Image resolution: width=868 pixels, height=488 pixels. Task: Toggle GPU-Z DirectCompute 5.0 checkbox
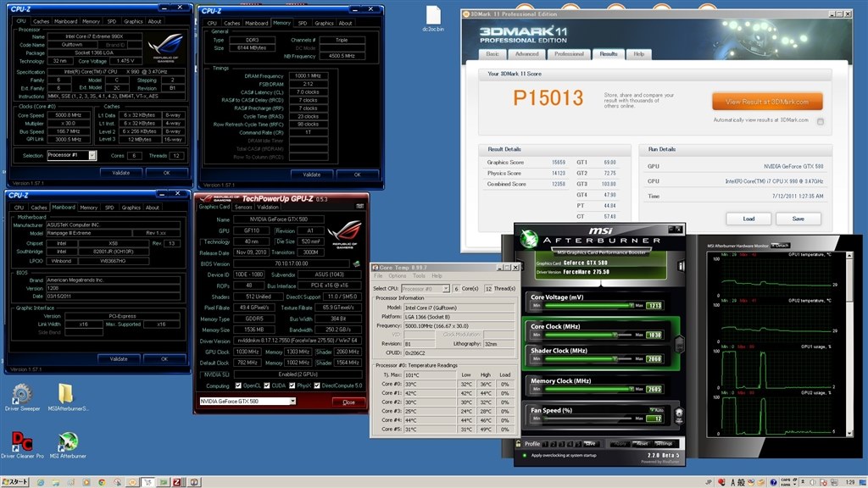coord(317,385)
